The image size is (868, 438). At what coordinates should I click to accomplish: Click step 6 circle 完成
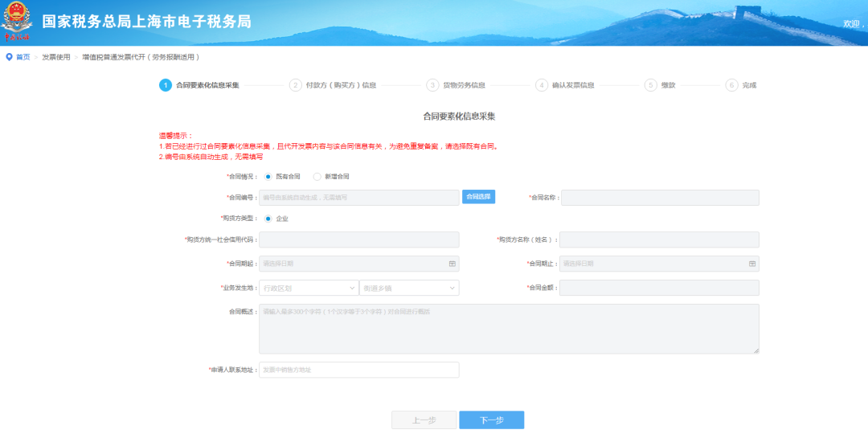point(731,85)
